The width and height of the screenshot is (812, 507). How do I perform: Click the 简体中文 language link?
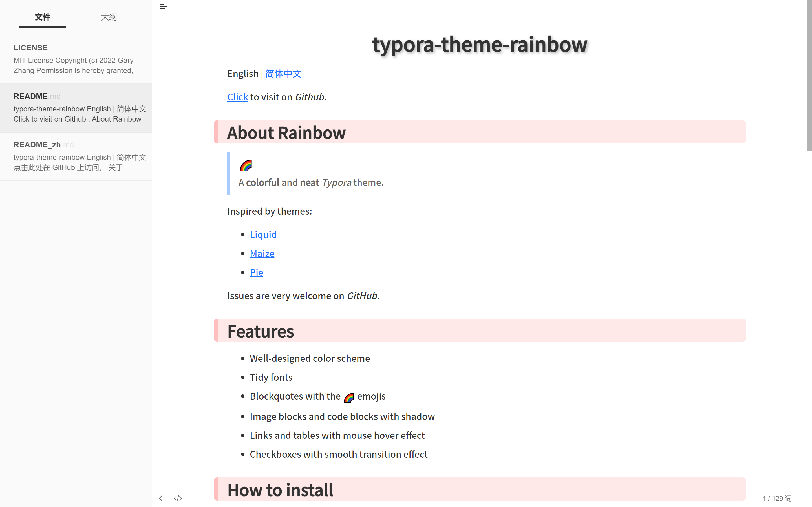[x=283, y=74]
